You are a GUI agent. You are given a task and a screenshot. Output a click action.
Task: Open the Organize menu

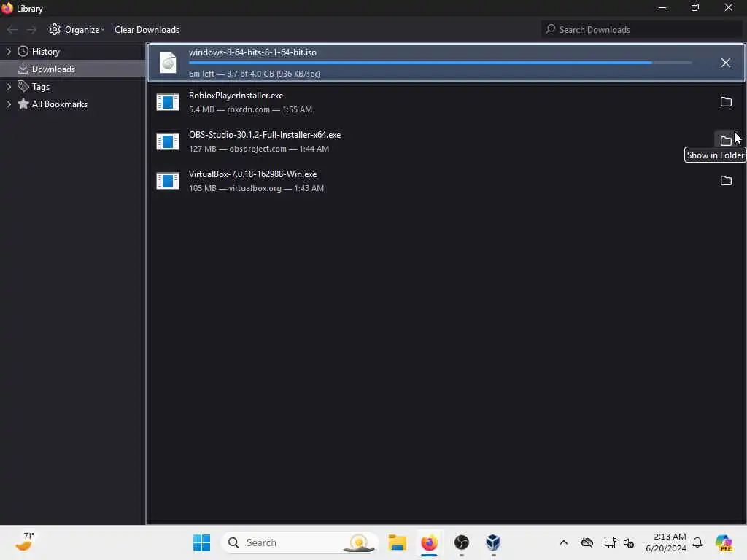point(77,29)
